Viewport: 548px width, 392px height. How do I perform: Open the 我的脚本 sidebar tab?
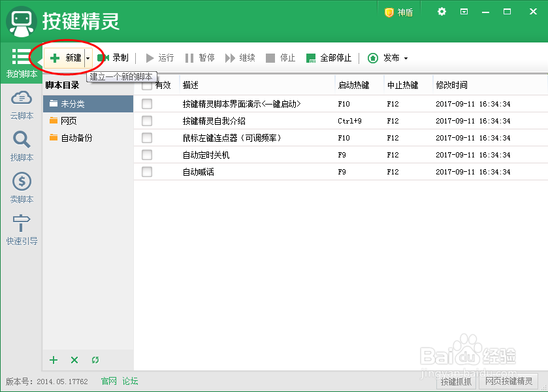22,63
